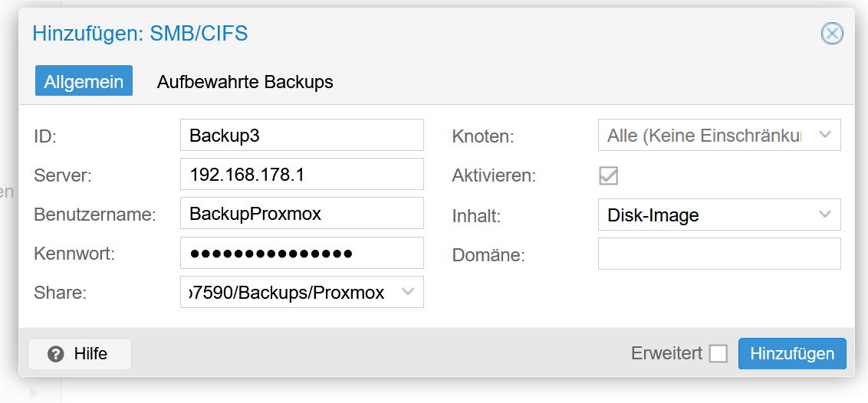
Task: Toggle the Aktivieren checkbox
Action: 608,175
